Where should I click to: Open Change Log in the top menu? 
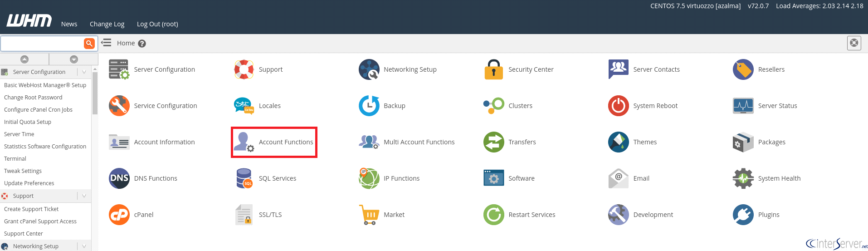point(107,24)
